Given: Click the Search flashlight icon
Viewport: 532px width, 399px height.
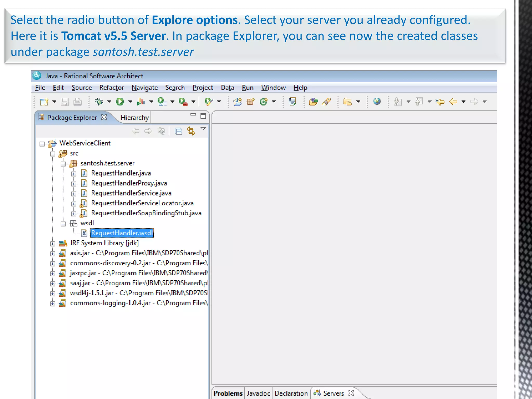Looking at the screenshot, I should (x=327, y=102).
